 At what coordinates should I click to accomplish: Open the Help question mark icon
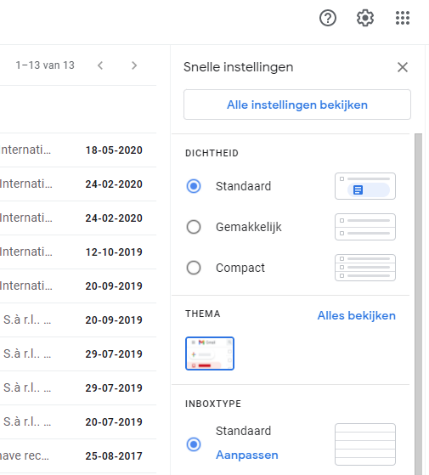pos(328,18)
